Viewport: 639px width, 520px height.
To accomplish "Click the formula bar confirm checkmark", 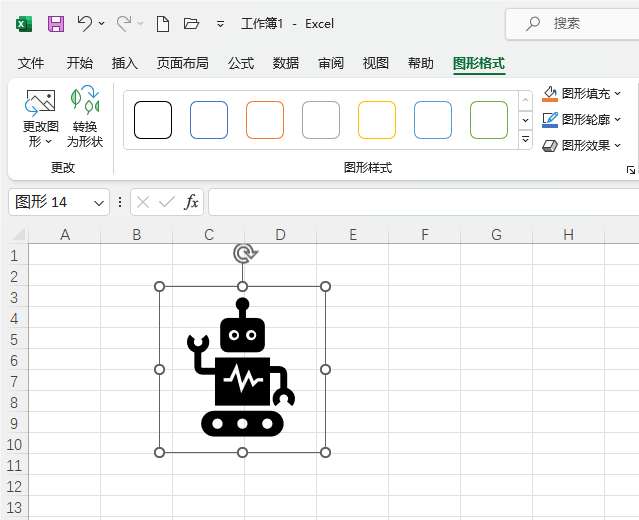I will [167, 202].
